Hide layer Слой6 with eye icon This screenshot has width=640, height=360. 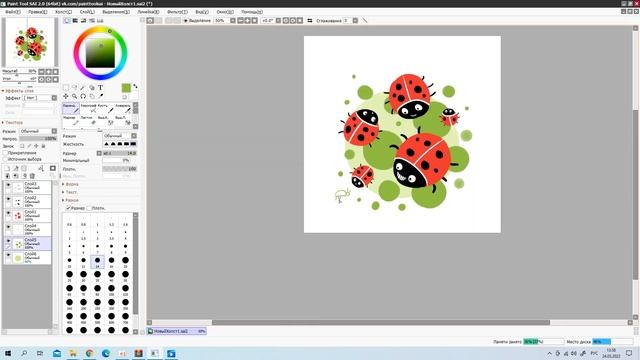(x=8, y=255)
